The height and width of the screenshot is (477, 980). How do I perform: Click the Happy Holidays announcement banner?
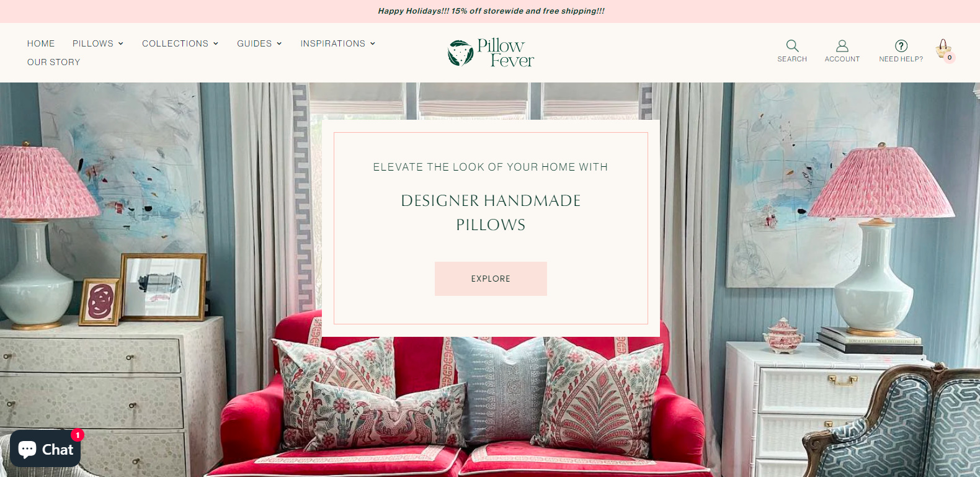[x=491, y=11]
